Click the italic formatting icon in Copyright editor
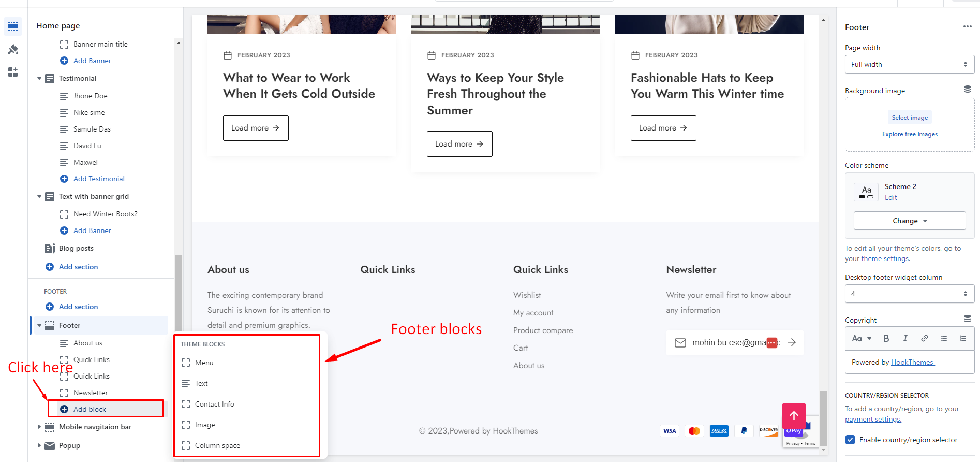The width and height of the screenshot is (980, 462). (905, 338)
